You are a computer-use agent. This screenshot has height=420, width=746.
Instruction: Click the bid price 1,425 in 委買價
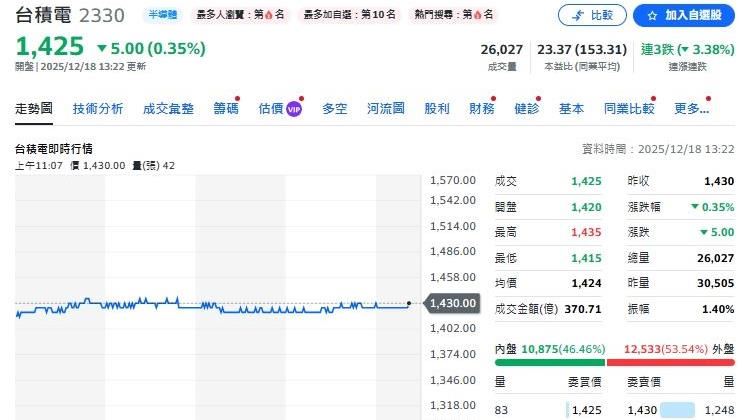pos(587,410)
